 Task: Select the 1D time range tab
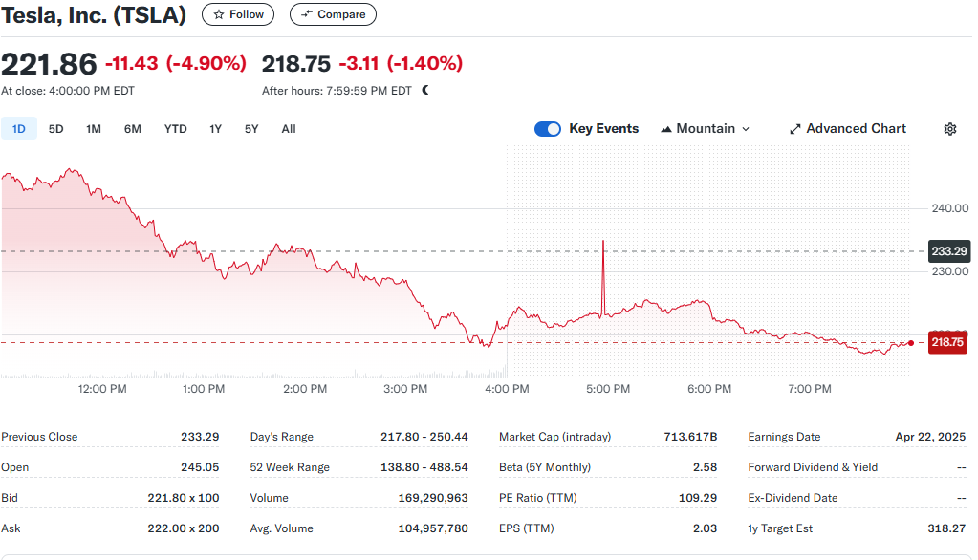click(19, 129)
